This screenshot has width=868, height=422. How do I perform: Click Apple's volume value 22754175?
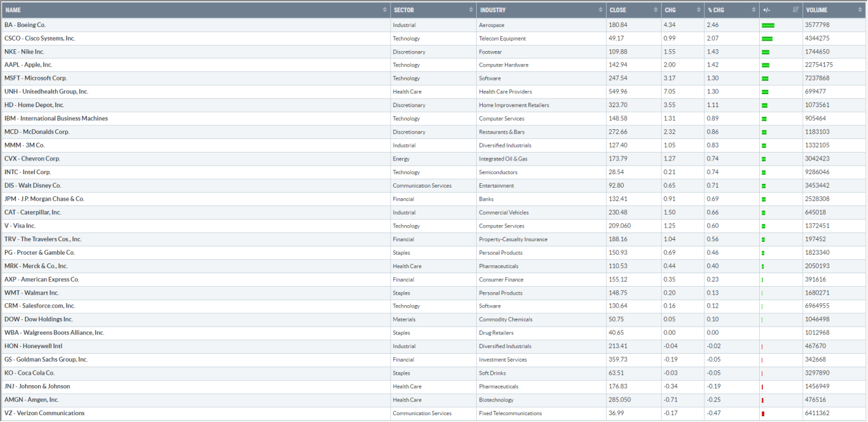(x=819, y=65)
